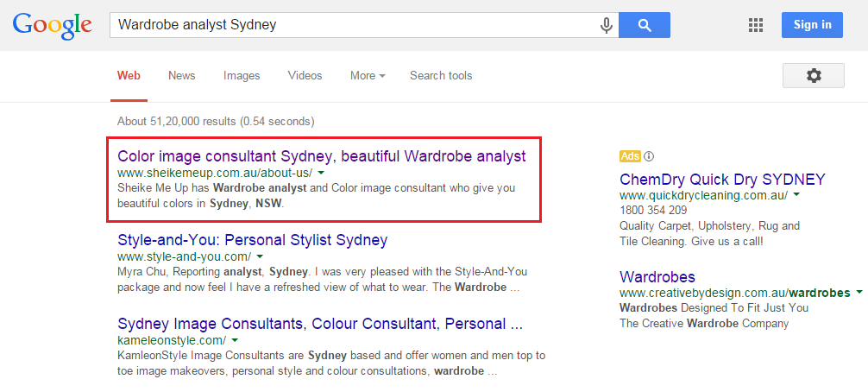Click the phone number 1800 354 209
The width and height of the screenshot is (868, 392).
653,211
